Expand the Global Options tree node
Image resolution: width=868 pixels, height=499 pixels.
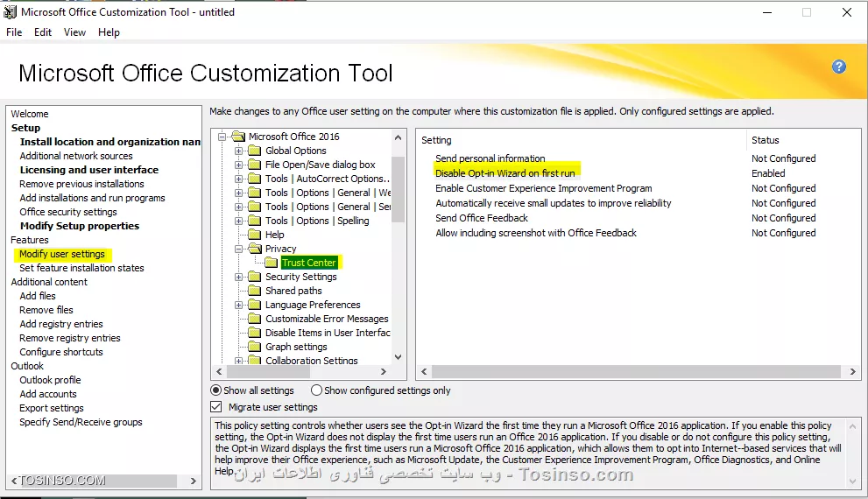point(238,151)
